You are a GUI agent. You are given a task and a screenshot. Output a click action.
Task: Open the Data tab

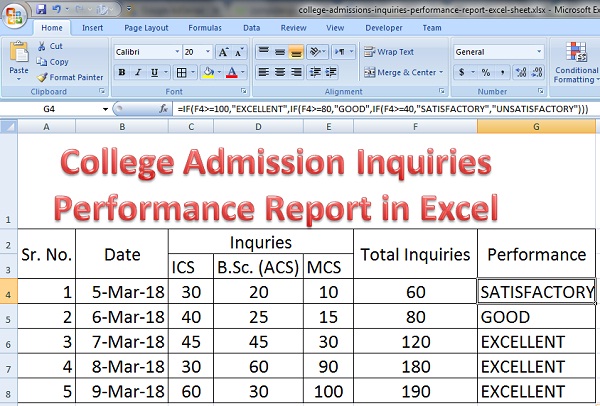tap(251, 28)
